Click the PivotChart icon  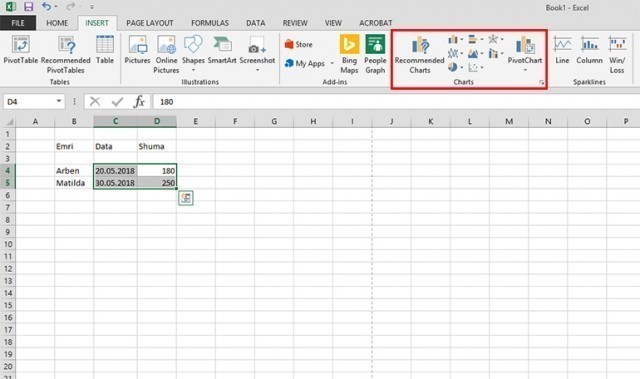pyautogui.click(x=525, y=46)
